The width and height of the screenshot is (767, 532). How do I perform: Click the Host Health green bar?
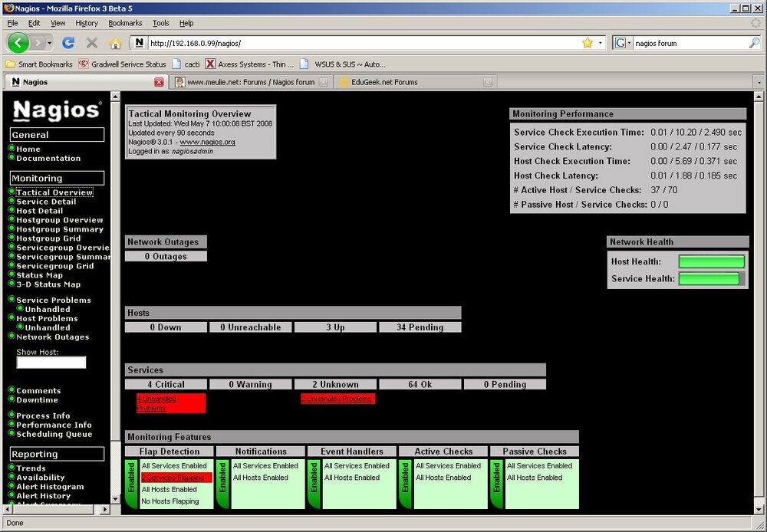click(711, 261)
